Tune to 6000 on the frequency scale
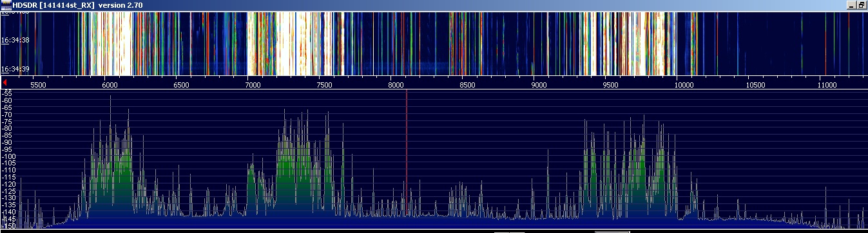This screenshot has height=233, width=868. click(110, 84)
